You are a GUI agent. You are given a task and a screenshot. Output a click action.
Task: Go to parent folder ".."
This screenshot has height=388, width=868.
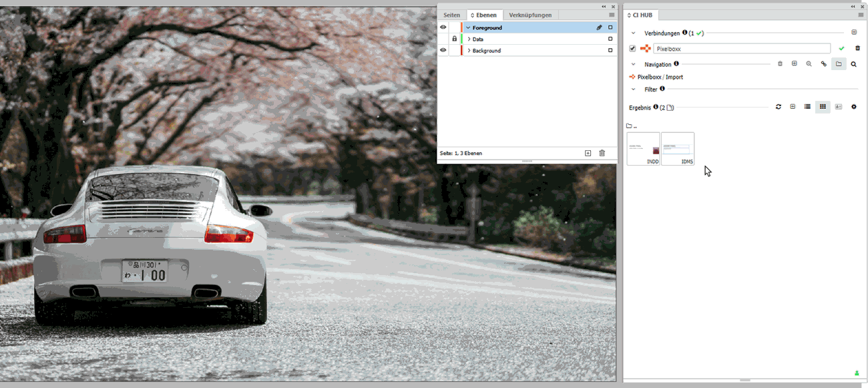click(631, 126)
